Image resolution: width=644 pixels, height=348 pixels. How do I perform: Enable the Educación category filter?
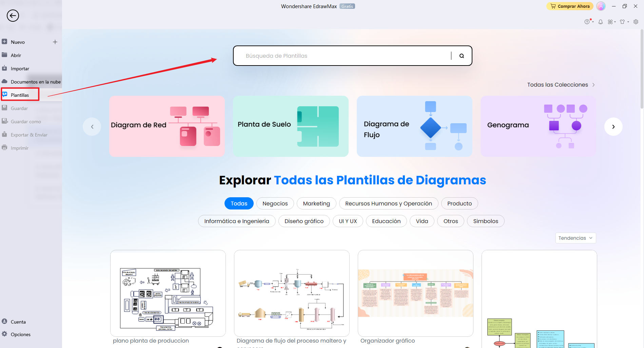pos(386,221)
